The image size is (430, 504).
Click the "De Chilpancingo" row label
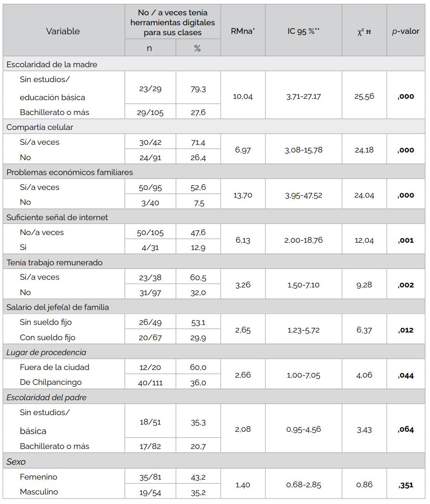coord(51,382)
